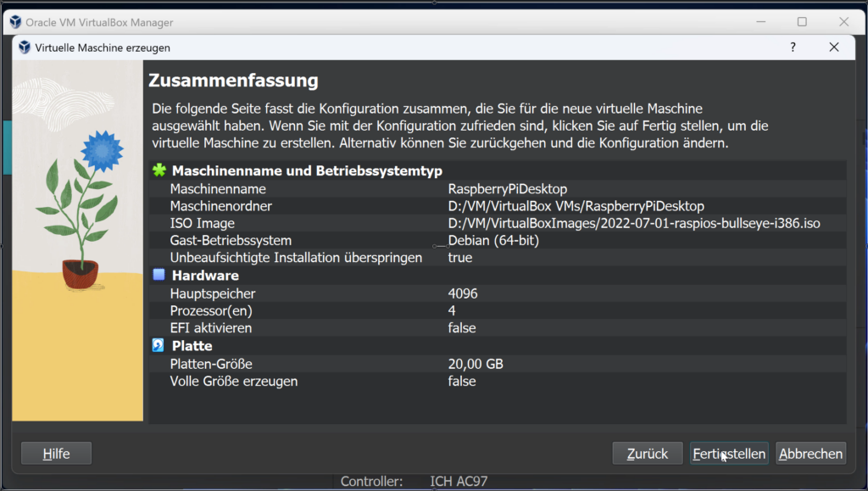Click the processor count value 4
This screenshot has width=868, height=491.
(x=452, y=310)
